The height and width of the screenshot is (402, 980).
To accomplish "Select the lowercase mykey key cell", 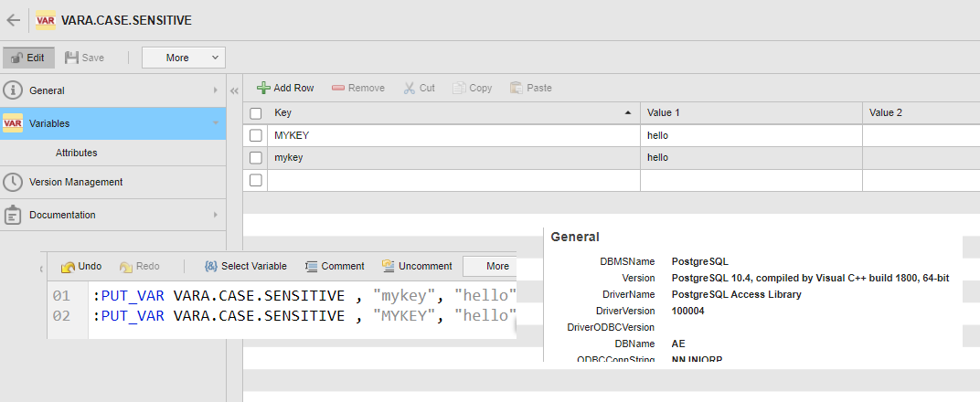I will 453,158.
